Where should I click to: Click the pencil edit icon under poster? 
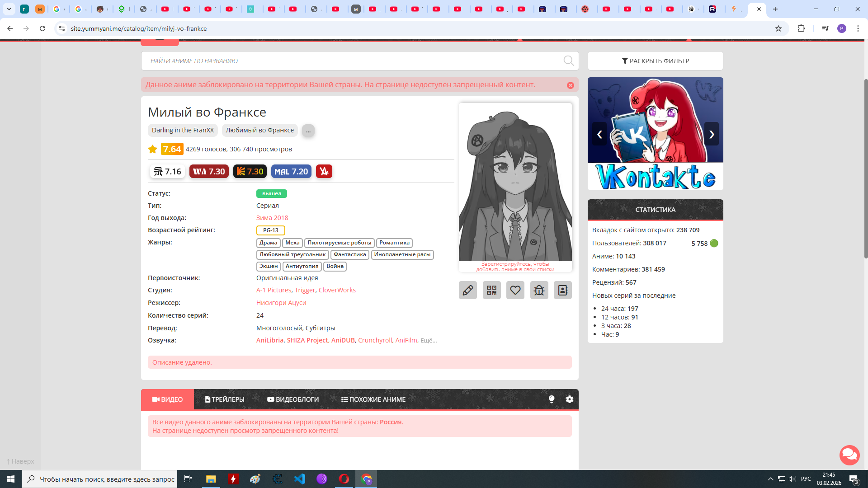click(x=468, y=290)
